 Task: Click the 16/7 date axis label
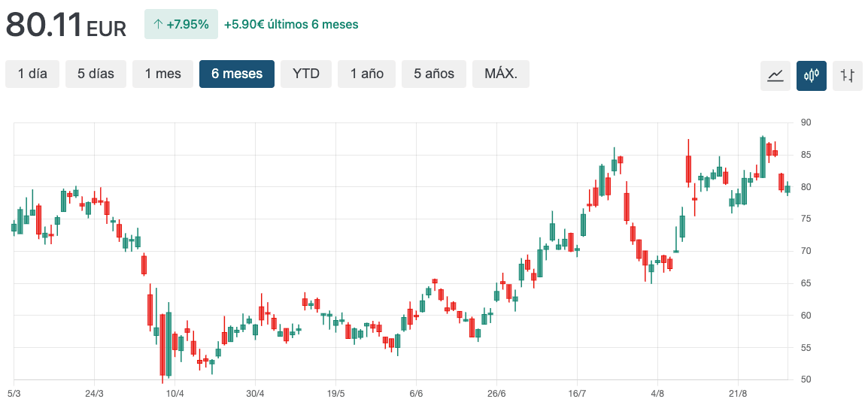[x=577, y=393]
